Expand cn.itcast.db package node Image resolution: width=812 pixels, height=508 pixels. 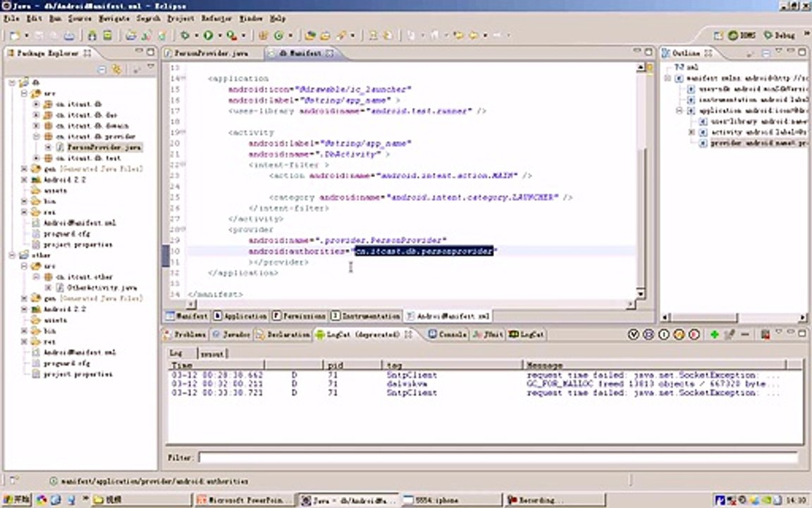coord(36,104)
